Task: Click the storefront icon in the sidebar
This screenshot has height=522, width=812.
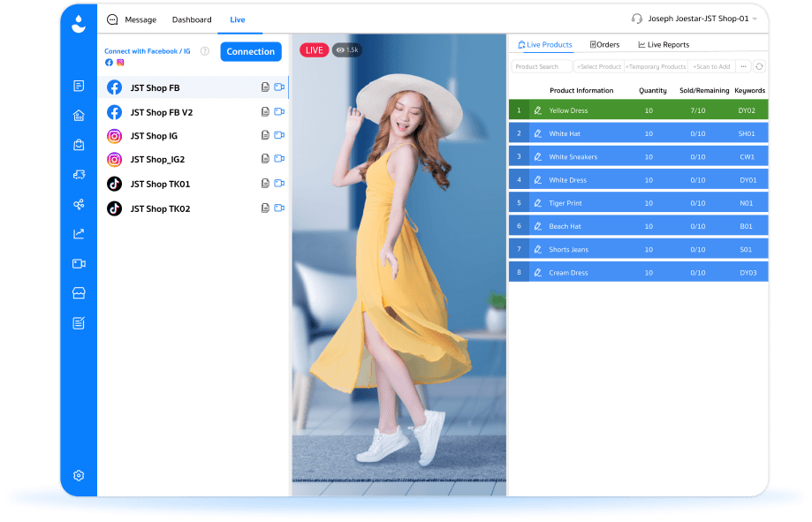Action: [x=79, y=292]
